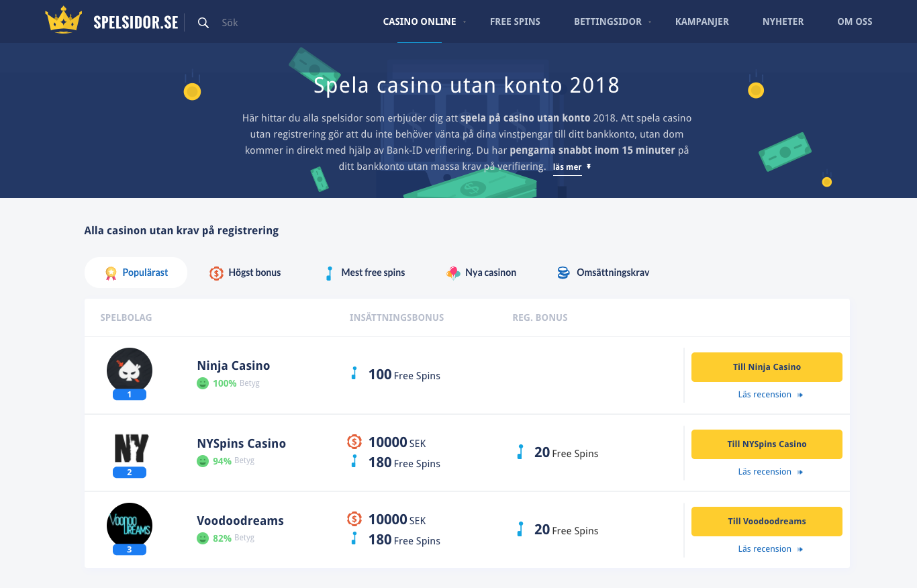The width and height of the screenshot is (917, 588).
Task: Click the NYSpins 20 Free Spins reg. bonus icon
Action: pyautogui.click(x=520, y=452)
